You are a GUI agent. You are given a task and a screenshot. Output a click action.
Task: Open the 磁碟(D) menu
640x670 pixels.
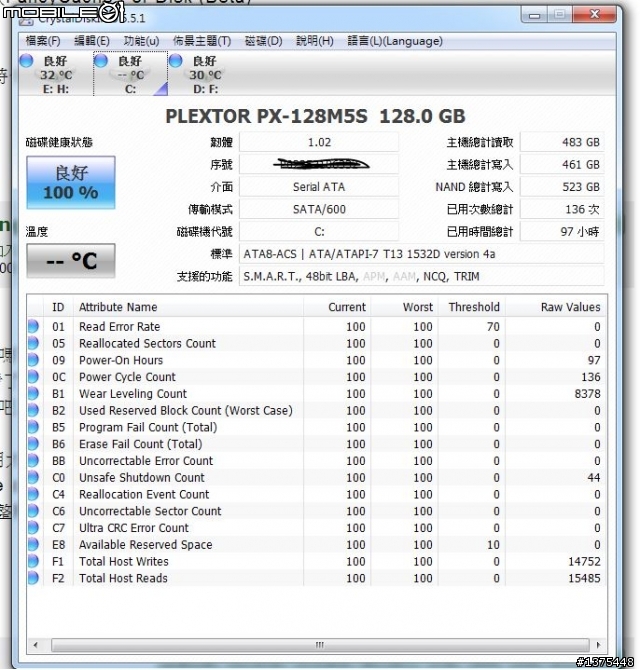coord(263,41)
